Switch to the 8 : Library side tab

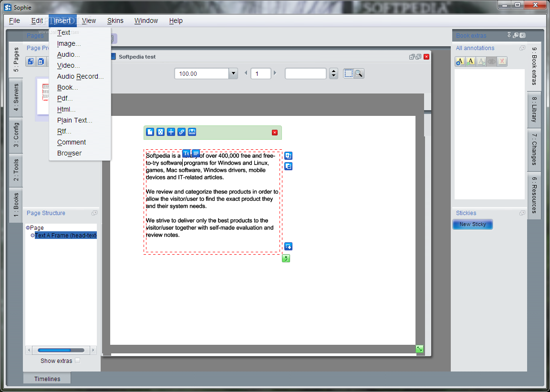(x=534, y=109)
